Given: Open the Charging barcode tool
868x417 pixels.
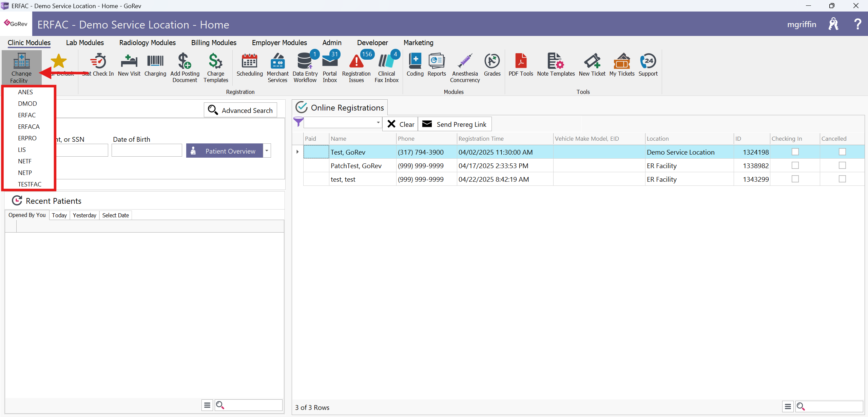Looking at the screenshot, I should point(155,65).
